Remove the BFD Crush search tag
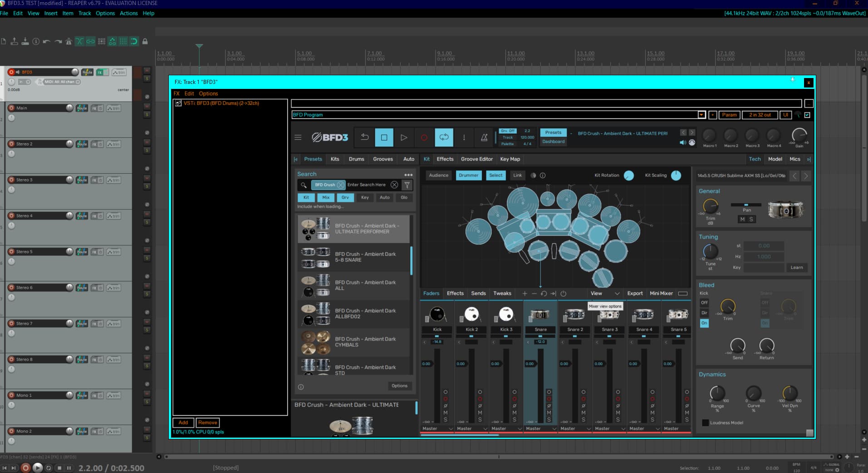Screen dimensions: 868x473 pyautogui.click(x=340, y=185)
